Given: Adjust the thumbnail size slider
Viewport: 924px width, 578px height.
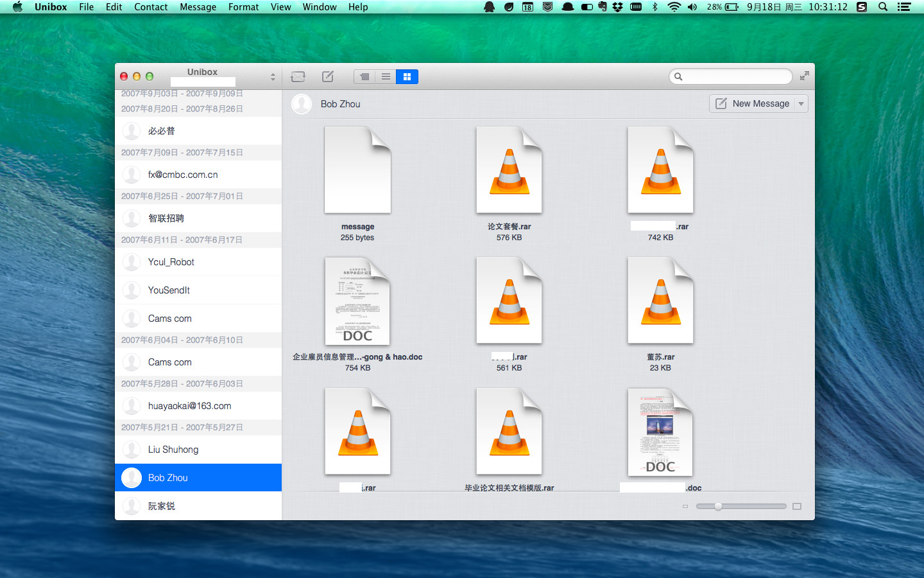Looking at the screenshot, I should click(x=718, y=507).
